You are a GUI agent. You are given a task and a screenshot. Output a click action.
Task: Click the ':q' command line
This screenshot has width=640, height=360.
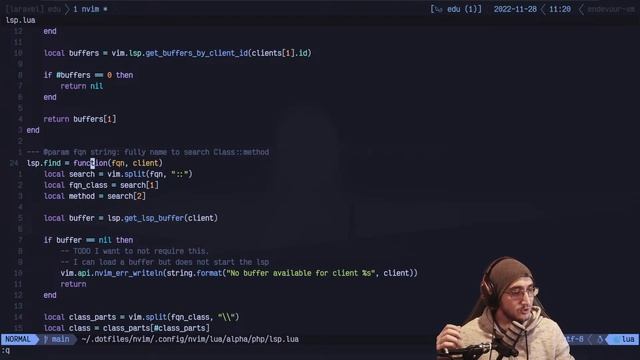coord(6,350)
